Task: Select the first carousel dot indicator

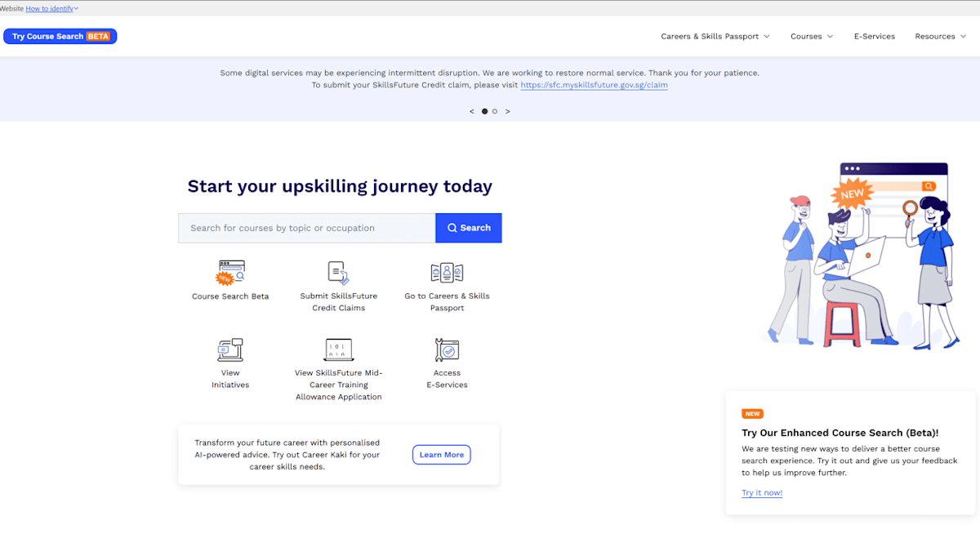Action: [484, 111]
